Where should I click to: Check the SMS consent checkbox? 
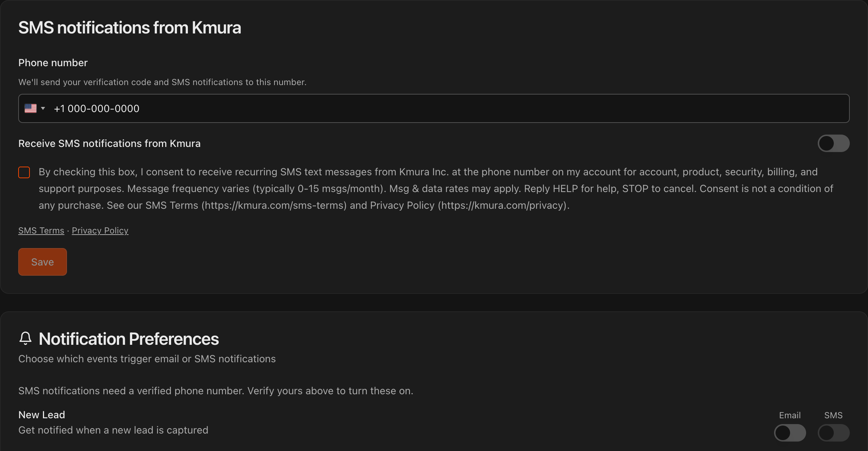click(24, 172)
